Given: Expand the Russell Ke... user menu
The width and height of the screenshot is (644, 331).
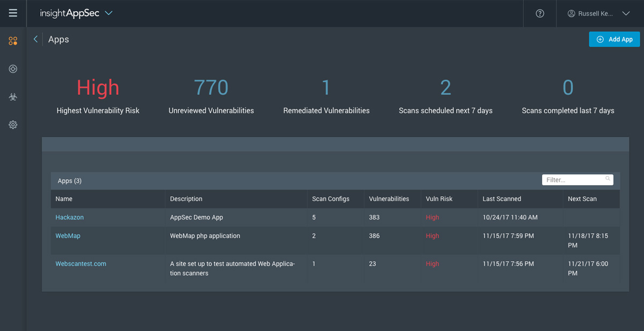Looking at the screenshot, I should (599, 13).
